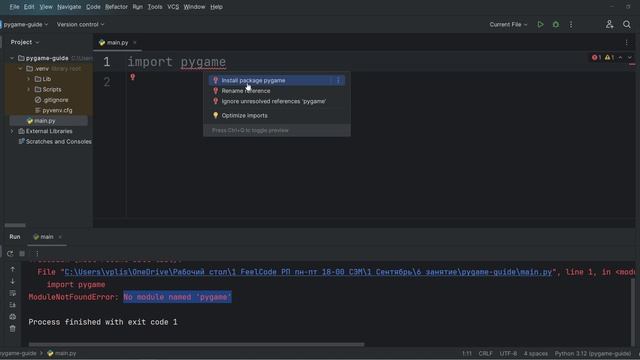
Task: Expand the Scripts folder
Action: pyautogui.click(x=29, y=89)
